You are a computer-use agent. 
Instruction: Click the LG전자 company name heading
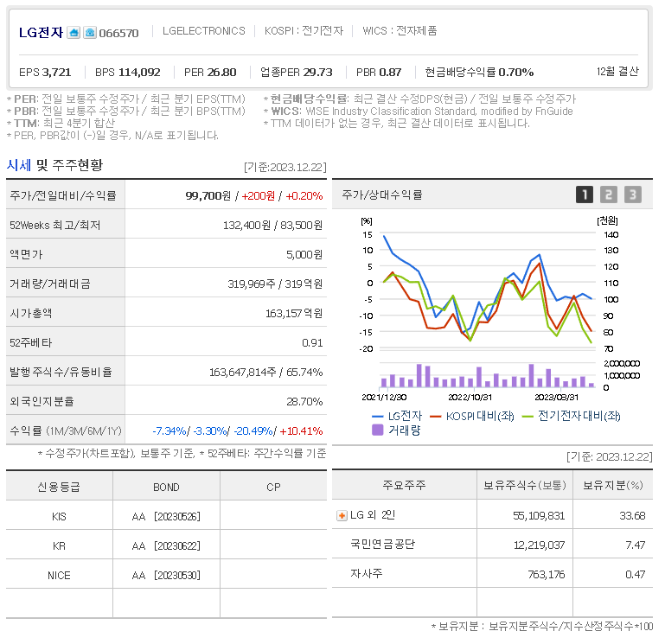41,33
